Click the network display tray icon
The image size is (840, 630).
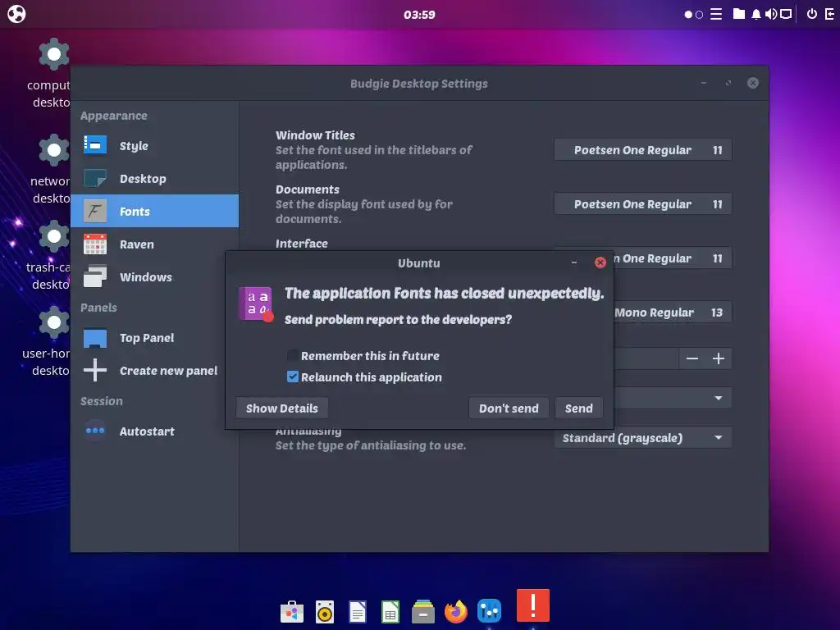[786, 14]
